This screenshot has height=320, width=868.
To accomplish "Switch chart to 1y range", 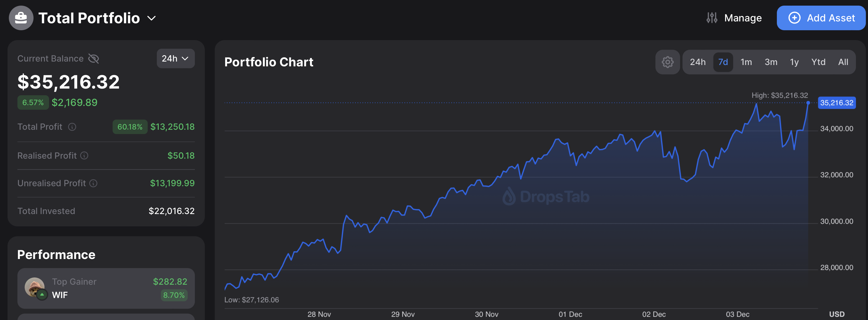I will 794,62.
